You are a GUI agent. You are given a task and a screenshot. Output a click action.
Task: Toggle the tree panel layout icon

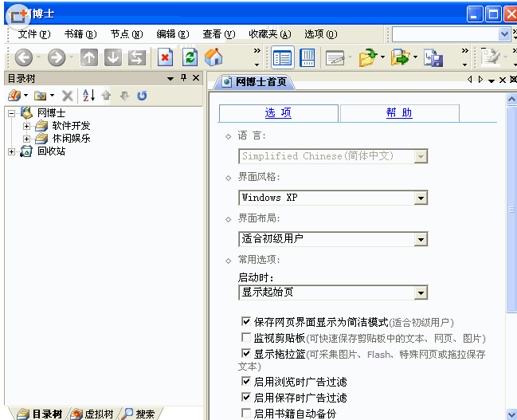click(283, 57)
